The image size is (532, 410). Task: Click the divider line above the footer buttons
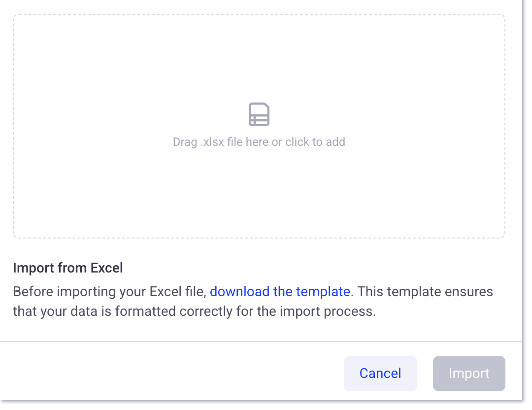pos(261,342)
